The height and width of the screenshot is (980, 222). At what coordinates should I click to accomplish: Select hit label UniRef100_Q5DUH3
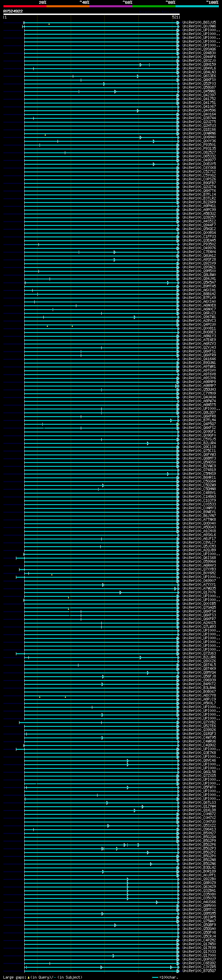(x=199, y=390)
